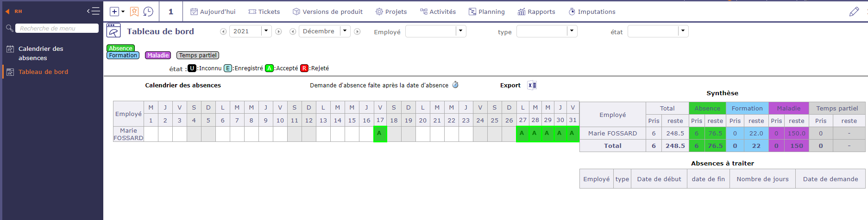Viewport: 868px width, 220px height.
Task: Click the Excel export icon
Action: pos(532,86)
